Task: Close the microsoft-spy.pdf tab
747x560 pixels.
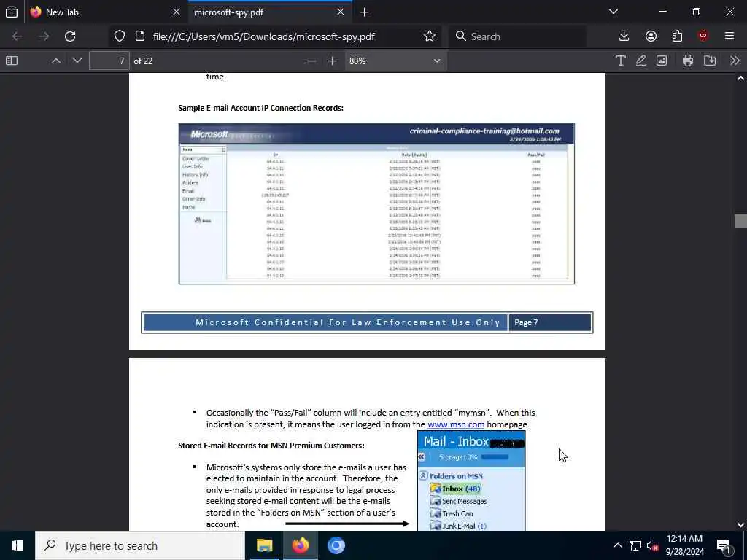Action: coord(340,12)
